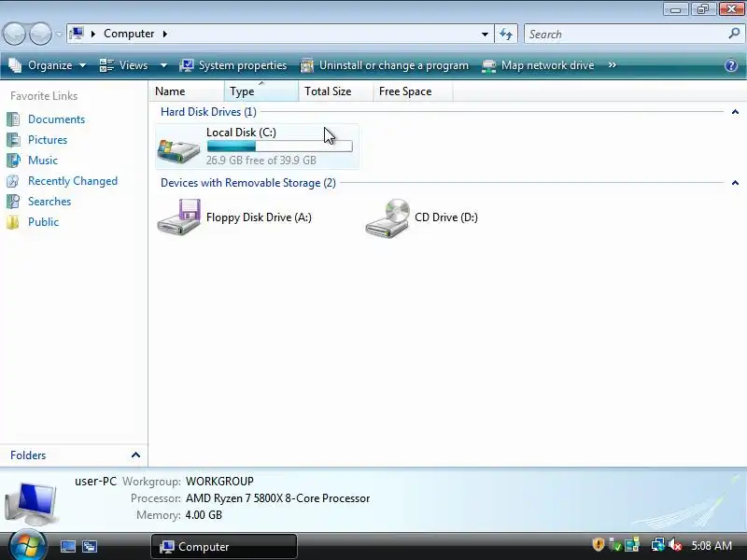747x560 pixels.
Task: Click the magnifying glass search icon
Action: pos(734,34)
